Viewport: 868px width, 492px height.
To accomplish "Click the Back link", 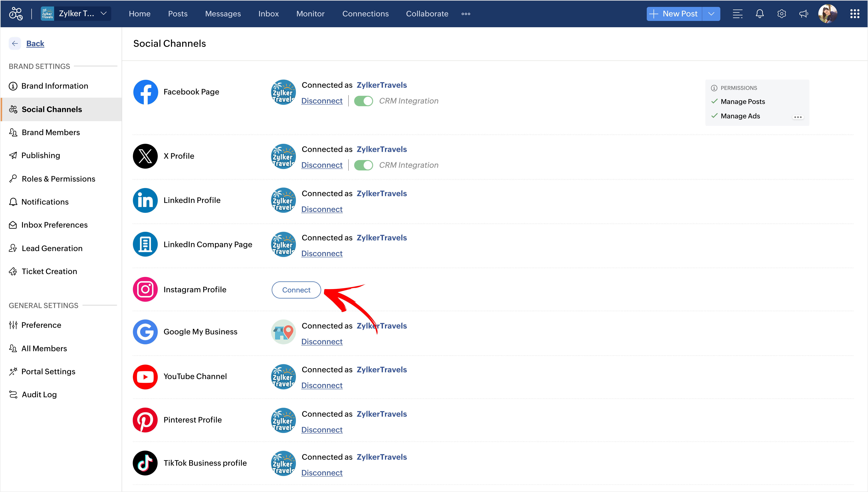I will tap(35, 44).
